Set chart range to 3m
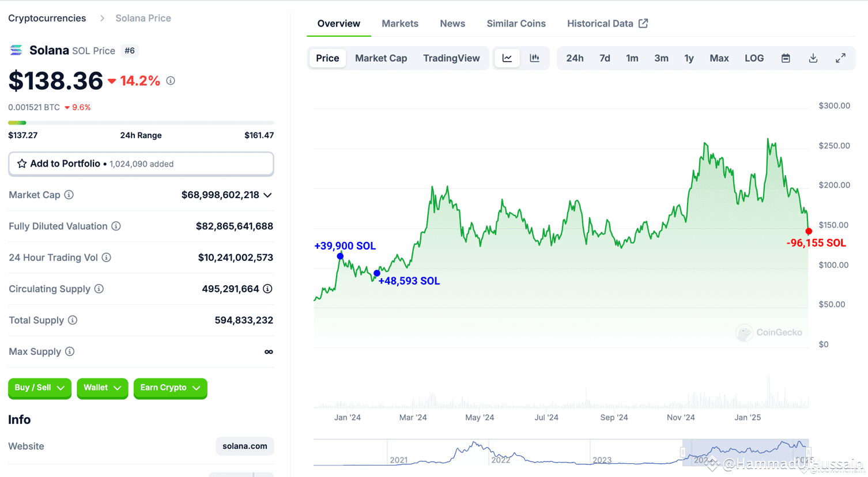 661,58
